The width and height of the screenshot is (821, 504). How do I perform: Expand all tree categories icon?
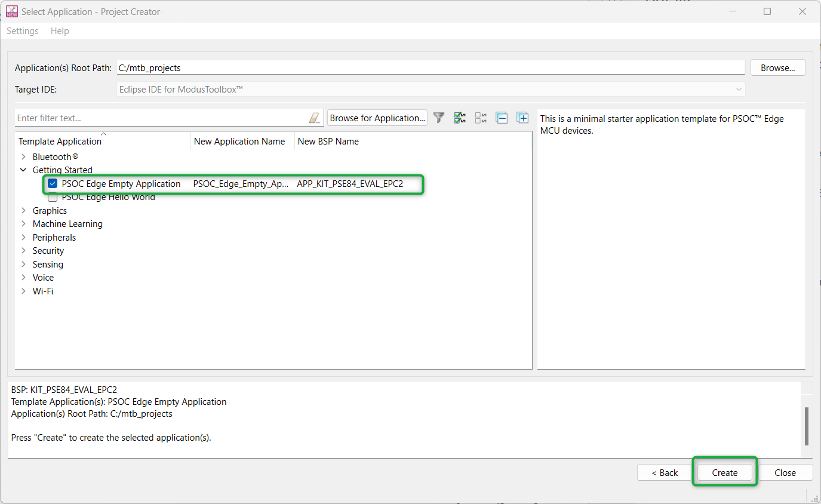point(522,118)
